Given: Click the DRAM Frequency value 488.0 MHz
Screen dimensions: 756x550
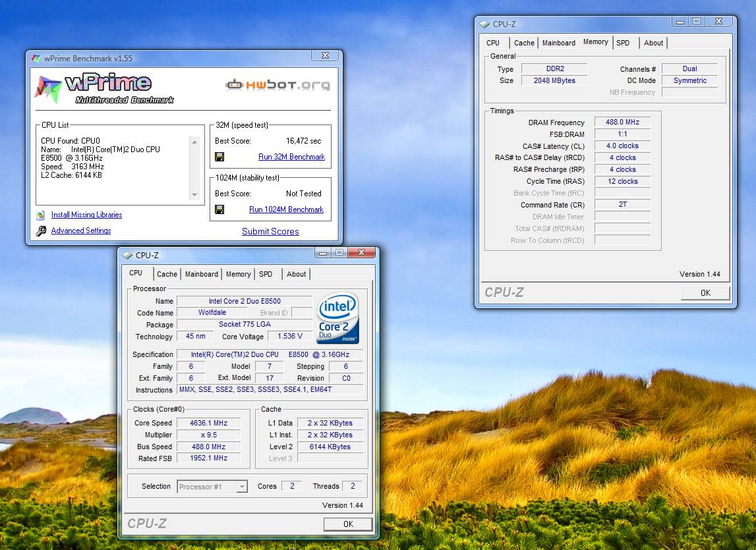Looking at the screenshot, I should (622, 122).
